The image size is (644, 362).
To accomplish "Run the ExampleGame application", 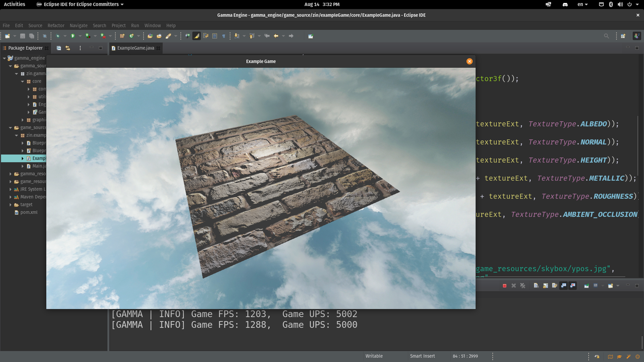I will click(72, 36).
